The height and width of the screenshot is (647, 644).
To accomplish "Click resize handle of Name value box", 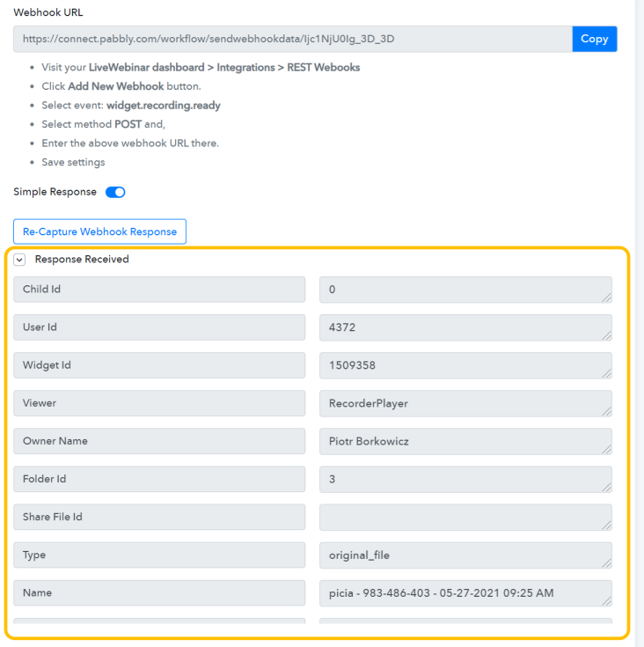I will tap(606, 600).
